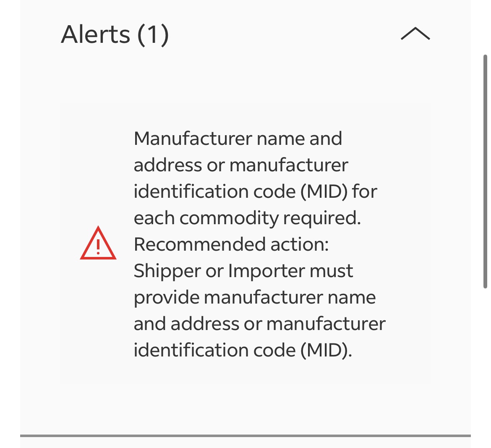Click 'Shipper or Importer must' line
Image resolution: width=491 pixels, height=448 pixels.
[243, 271]
